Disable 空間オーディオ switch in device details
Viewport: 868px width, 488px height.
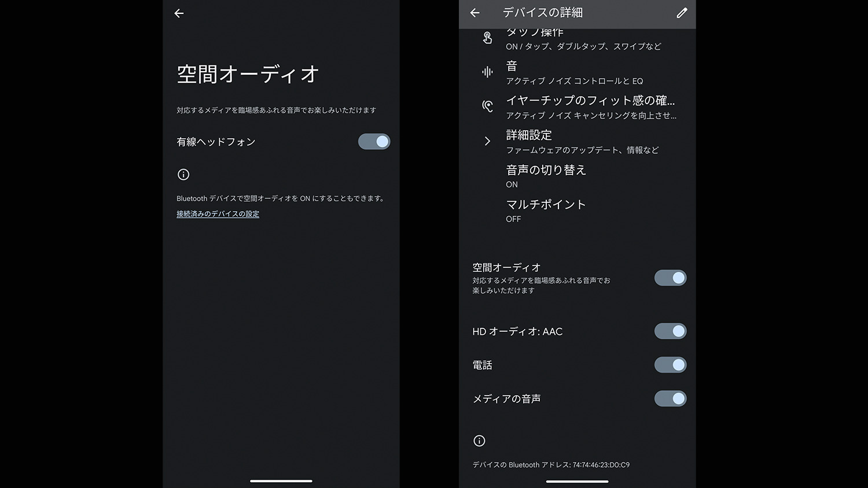point(670,278)
